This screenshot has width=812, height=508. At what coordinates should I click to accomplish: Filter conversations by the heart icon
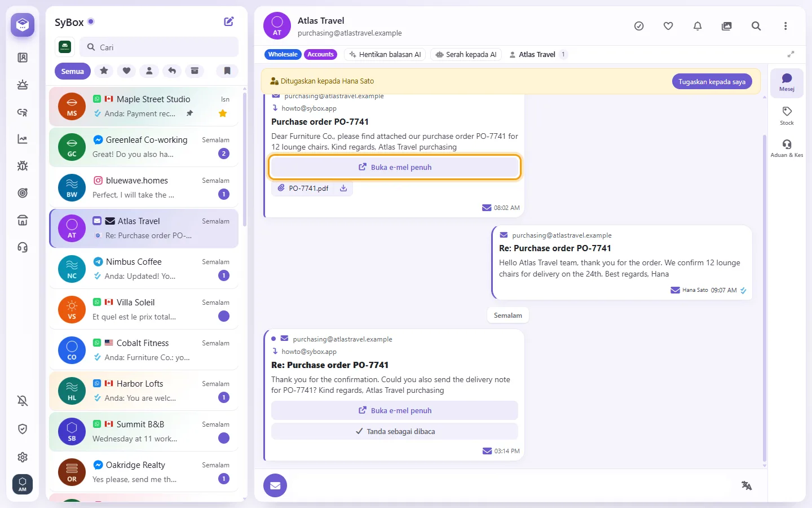click(x=126, y=71)
